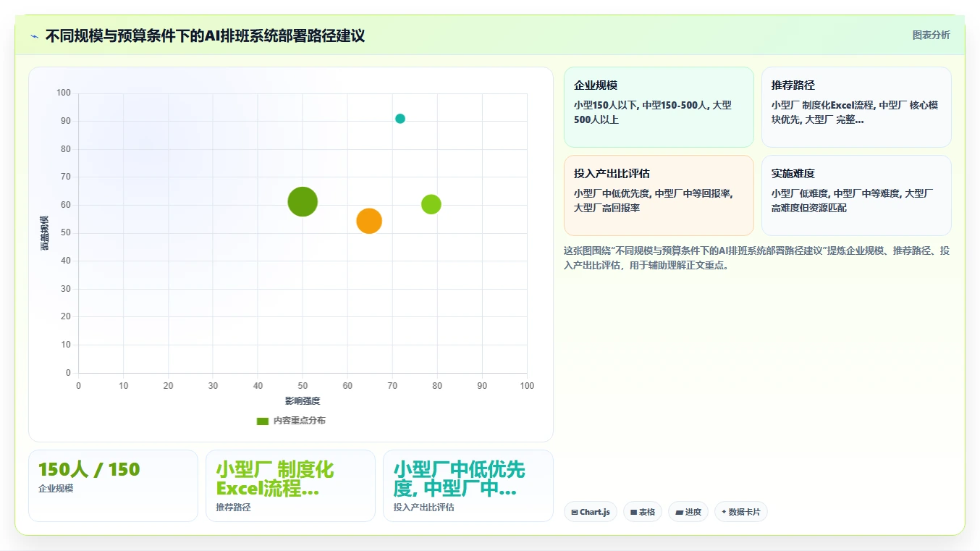Click the 进度 chip icon

[x=679, y=512]
